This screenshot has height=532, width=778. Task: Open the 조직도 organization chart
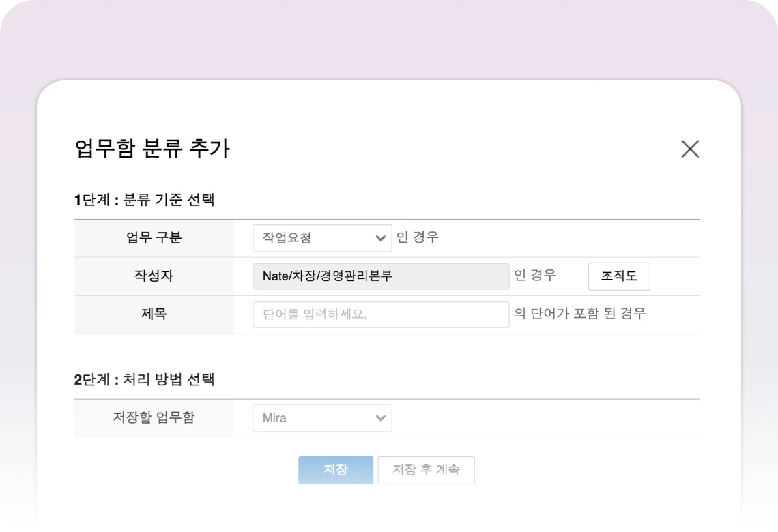point(619,276)
